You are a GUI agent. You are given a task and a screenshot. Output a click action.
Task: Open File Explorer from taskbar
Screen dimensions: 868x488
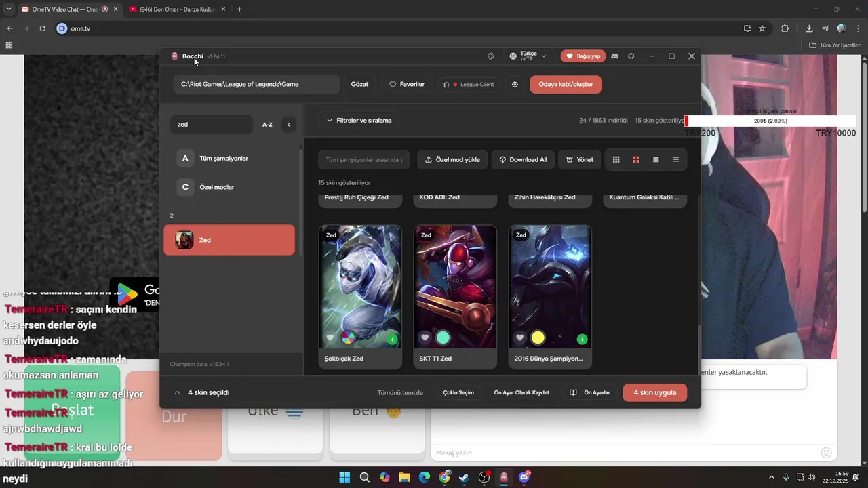click(x=404, y=477)
